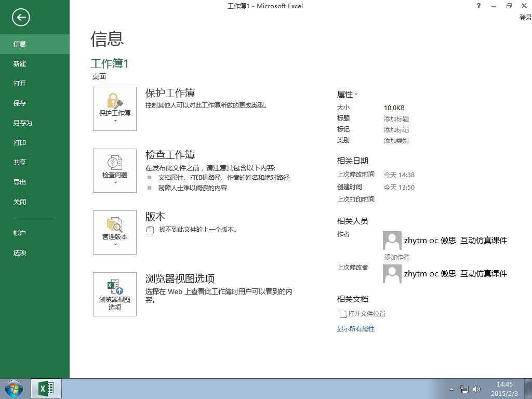Click the version document icon beside 找不到此文件的上一个版本
This screenshot has height=399, width=532.
pyautogui.click(x=150, y=230)
